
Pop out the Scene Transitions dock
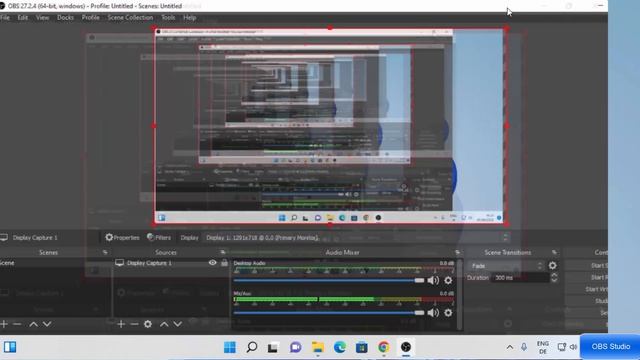(554, 252)
